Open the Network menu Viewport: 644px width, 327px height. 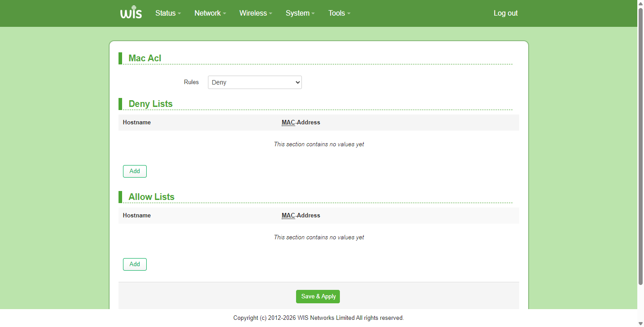pos(210,13)
